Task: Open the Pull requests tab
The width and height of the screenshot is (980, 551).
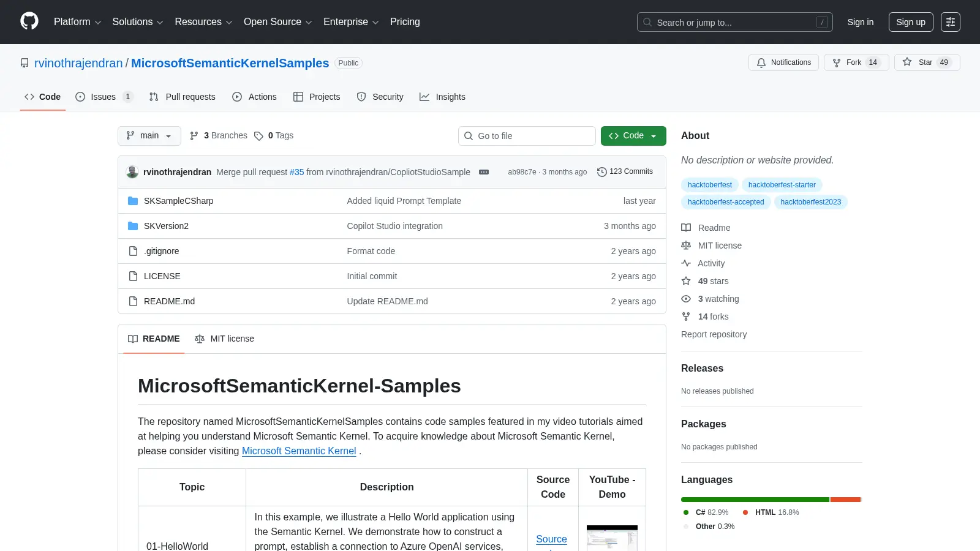Action: tap(183, 97)
